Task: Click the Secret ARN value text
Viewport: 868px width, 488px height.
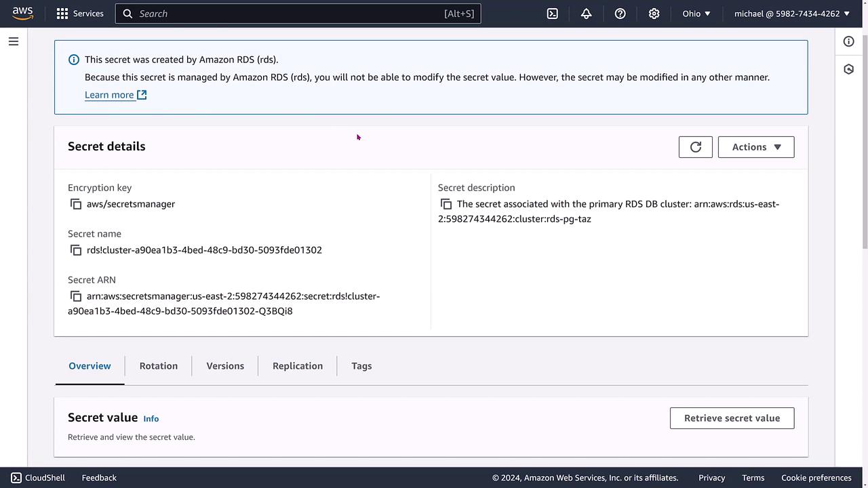Action: [x=224, y=304]
